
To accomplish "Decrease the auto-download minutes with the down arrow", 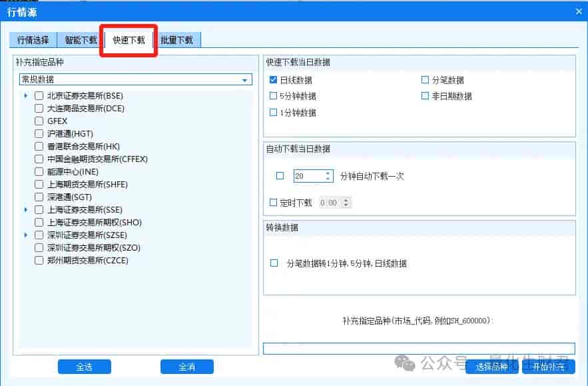I will point(328,179).
